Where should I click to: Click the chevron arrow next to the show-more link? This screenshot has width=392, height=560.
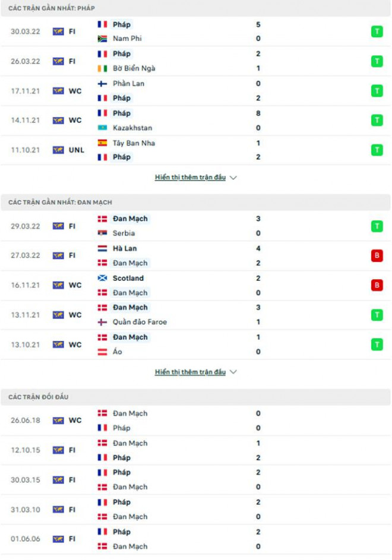233,176
